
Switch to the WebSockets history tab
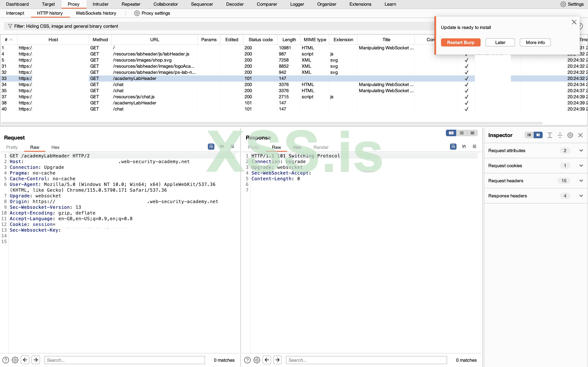(96, 13)
